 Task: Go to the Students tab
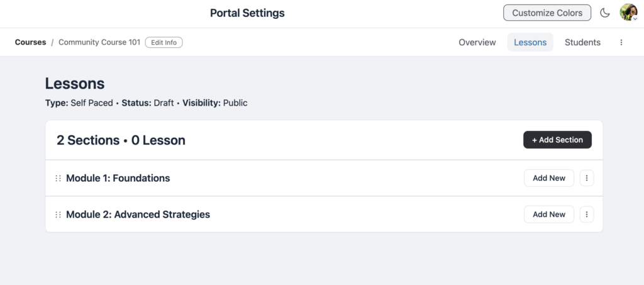click(x=582, y=43)
